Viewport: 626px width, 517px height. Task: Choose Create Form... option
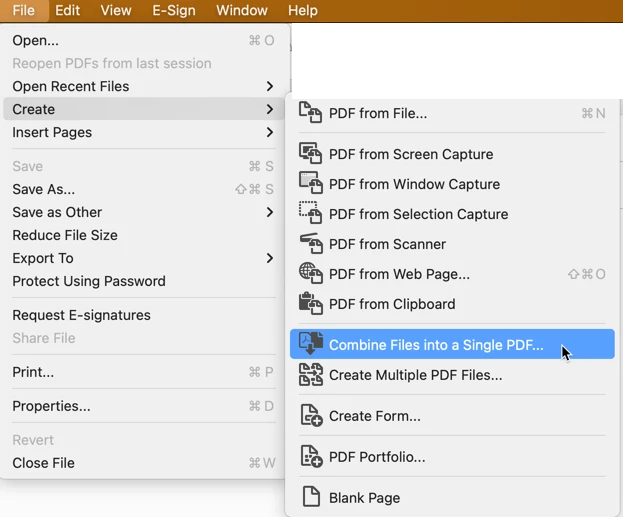452,416
